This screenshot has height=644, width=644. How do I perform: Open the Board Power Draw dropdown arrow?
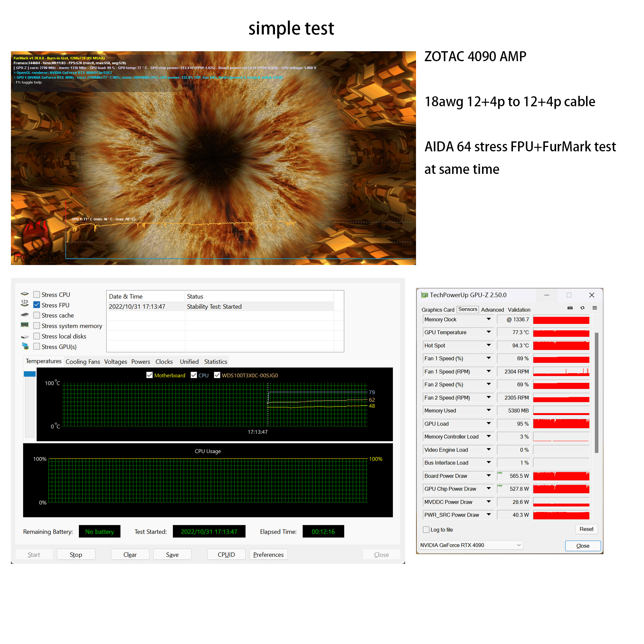click(489, 476)
